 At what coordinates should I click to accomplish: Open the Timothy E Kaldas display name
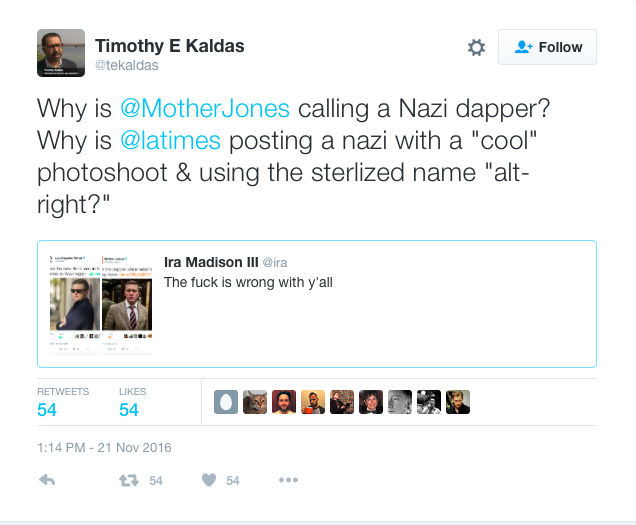[169, 46]
